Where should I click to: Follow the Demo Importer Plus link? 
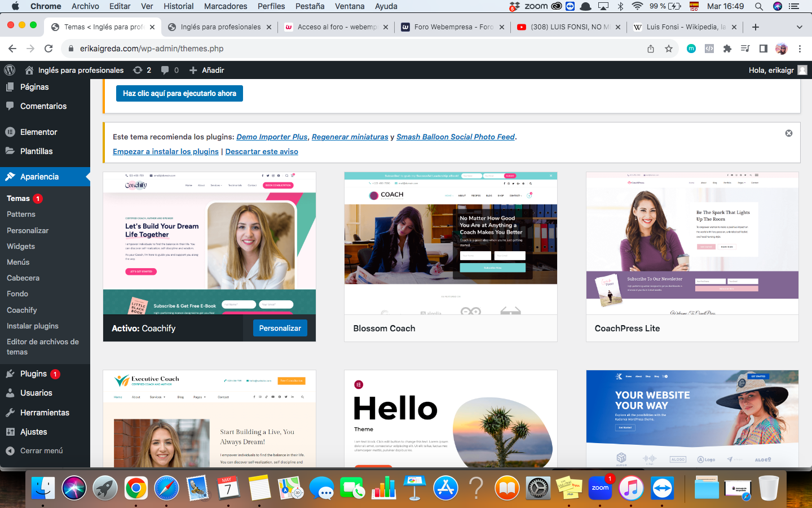(x=272, y=137)
